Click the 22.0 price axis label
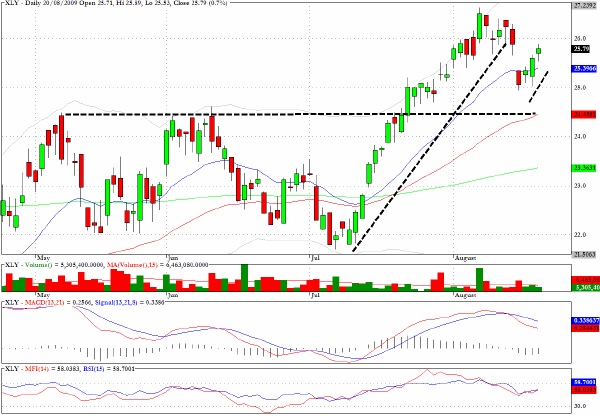Image resolution: width=600 pixels, height=416 pixels. [580, 235]
